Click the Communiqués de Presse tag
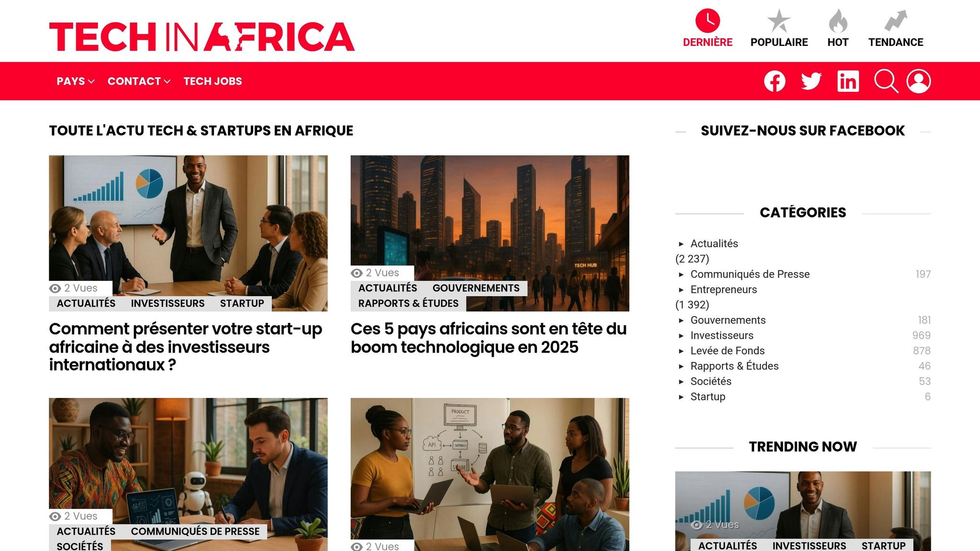 click(195, 531)
